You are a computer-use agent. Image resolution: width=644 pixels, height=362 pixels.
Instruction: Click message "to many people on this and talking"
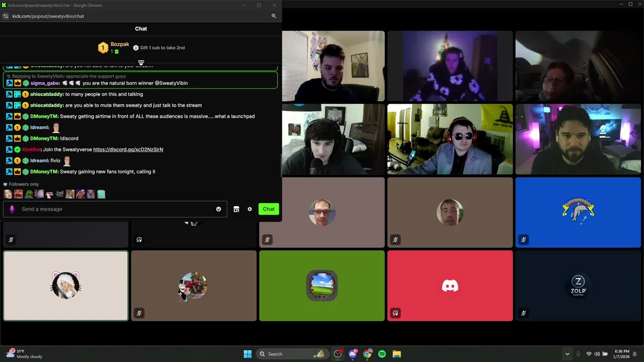104,95
